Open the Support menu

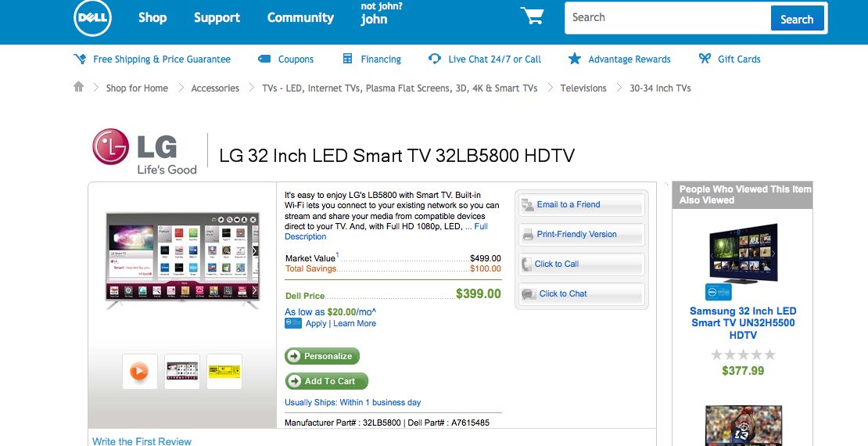[217, 18]
